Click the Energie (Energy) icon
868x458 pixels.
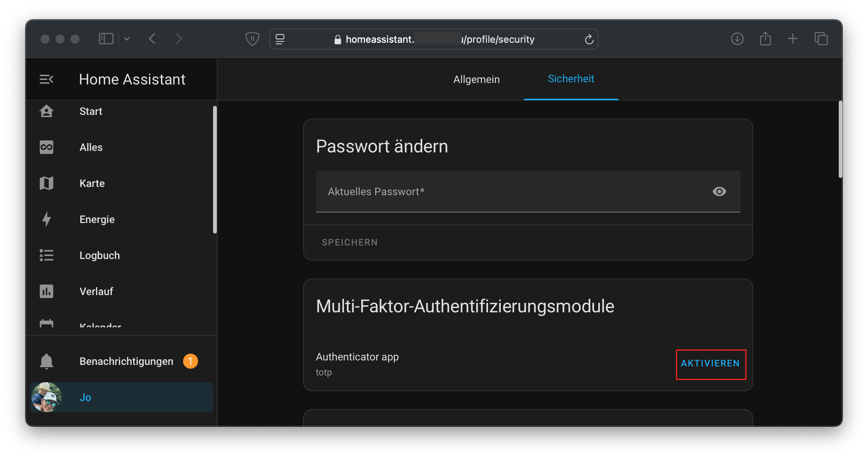pos(47,219)
